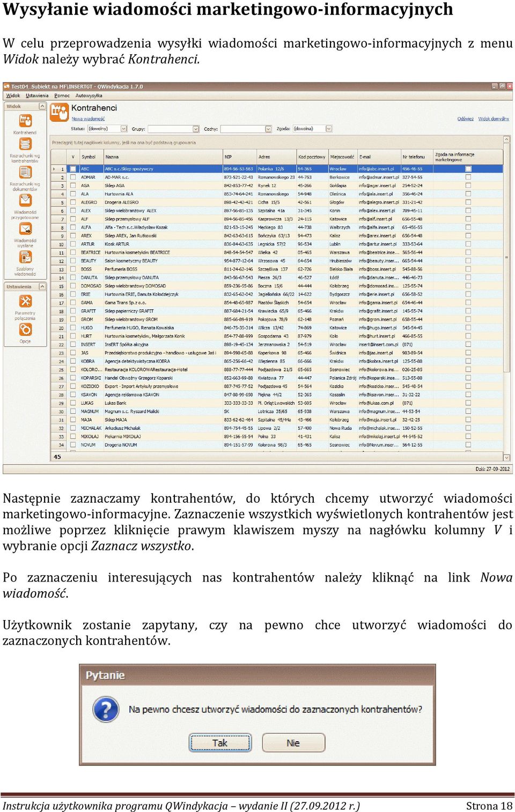
Task: Tick the V checkbox for BEATRICE row
Action: click(x=73, y=252)
